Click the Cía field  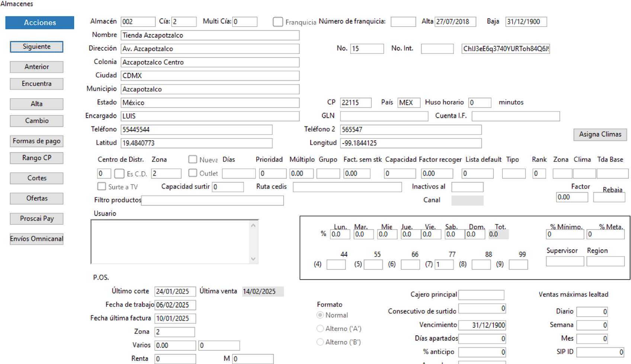[x=184, y=22]
